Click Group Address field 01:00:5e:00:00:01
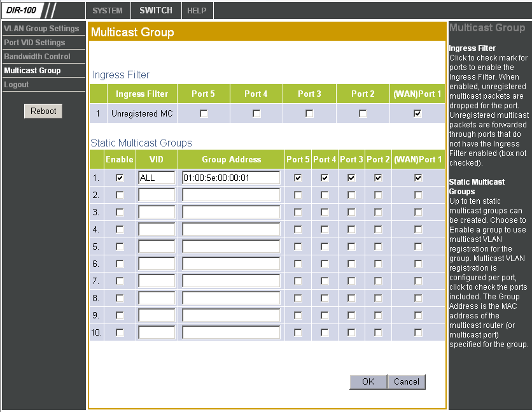Screen dimensions: 532x412 pyautogui.click(x=231, y=178)
